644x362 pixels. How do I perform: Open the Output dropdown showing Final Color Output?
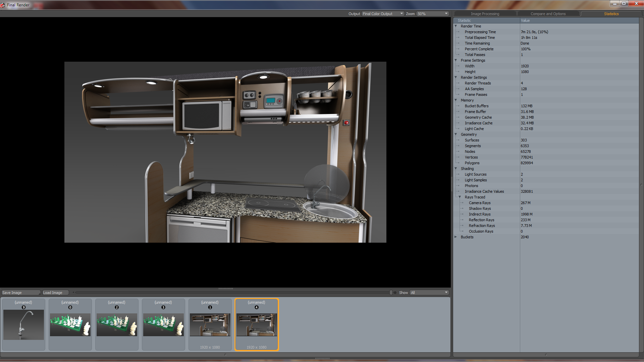click(383, 14)
